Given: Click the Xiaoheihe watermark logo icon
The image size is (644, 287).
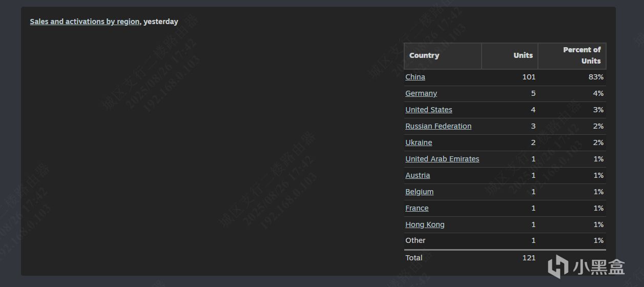Looking at the screenshot, I should tap(558, 267).
